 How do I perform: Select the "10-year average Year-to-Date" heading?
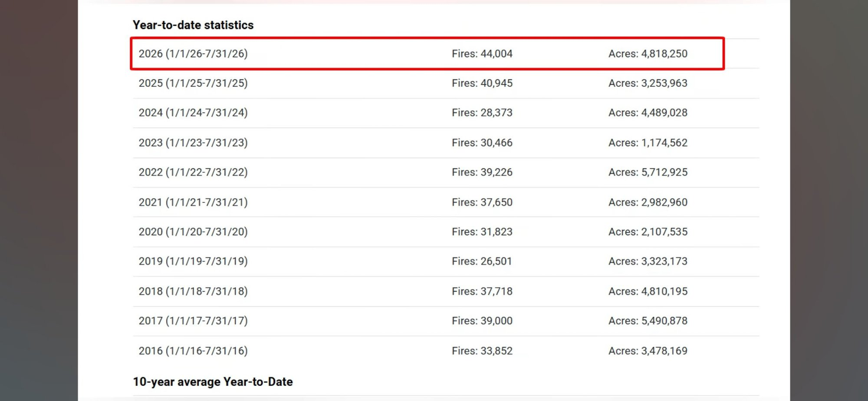pos(213,382)
